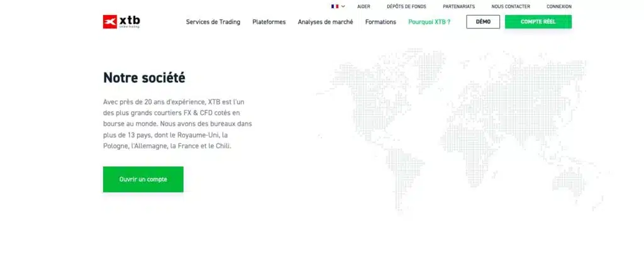Open the Formations menu item

(x=380, y=22)
